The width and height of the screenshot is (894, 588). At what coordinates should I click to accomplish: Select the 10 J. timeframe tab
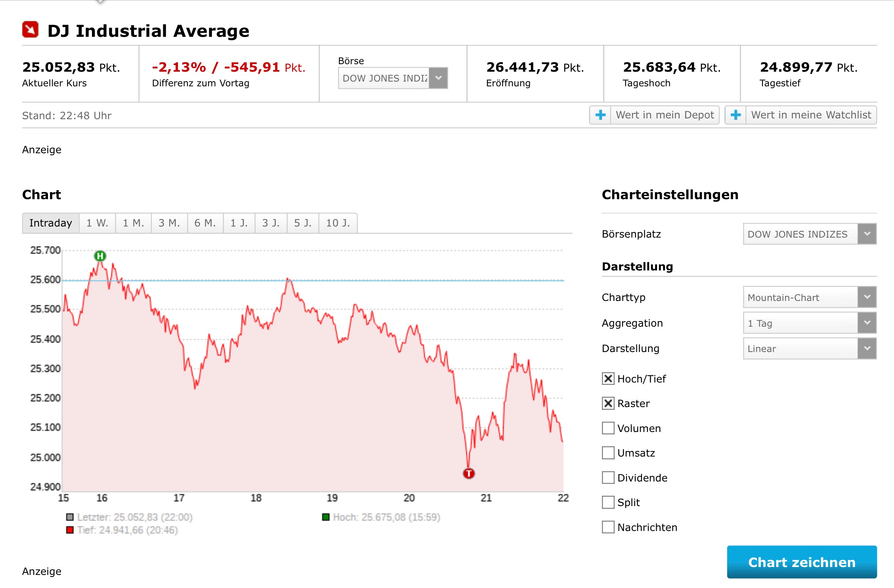tap(338, 223)
